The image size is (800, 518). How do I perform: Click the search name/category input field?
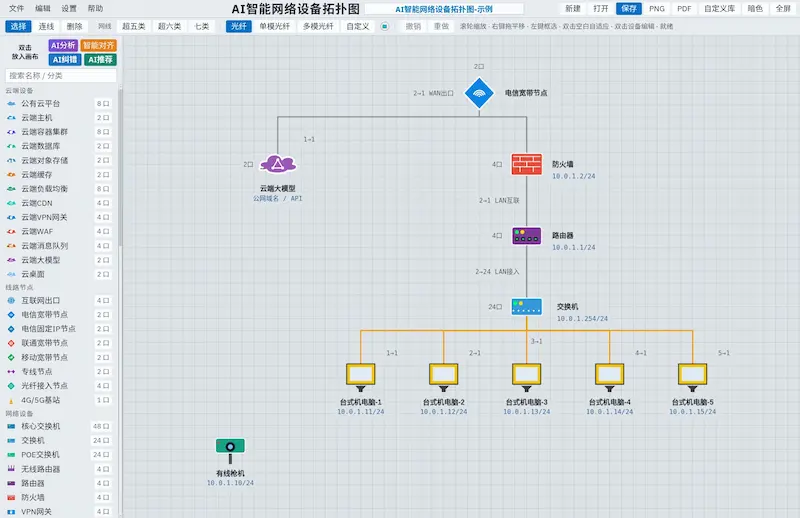61,76
